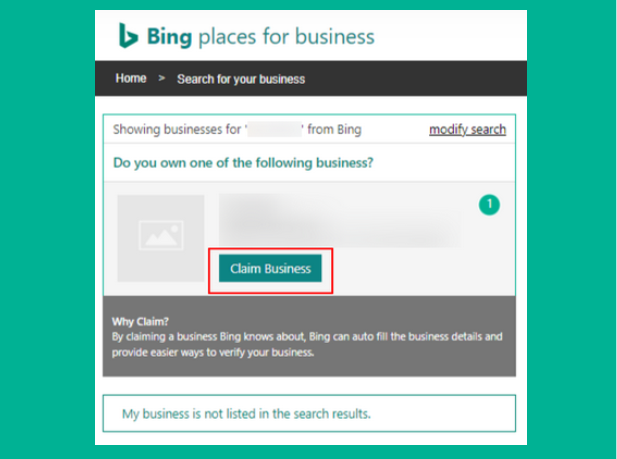
Task: Click the breadcrumb arrow separator
Action: (x=161, y=78)
